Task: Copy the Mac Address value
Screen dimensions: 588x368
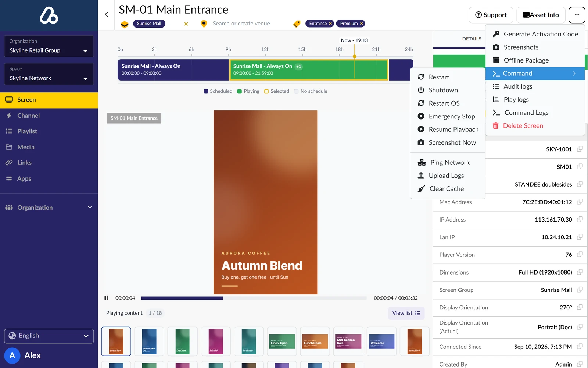Action: click(x=580, y=202)
